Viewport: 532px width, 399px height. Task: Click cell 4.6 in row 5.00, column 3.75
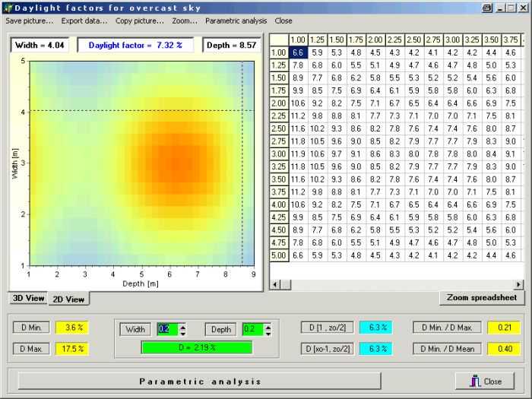pos(511,255)
